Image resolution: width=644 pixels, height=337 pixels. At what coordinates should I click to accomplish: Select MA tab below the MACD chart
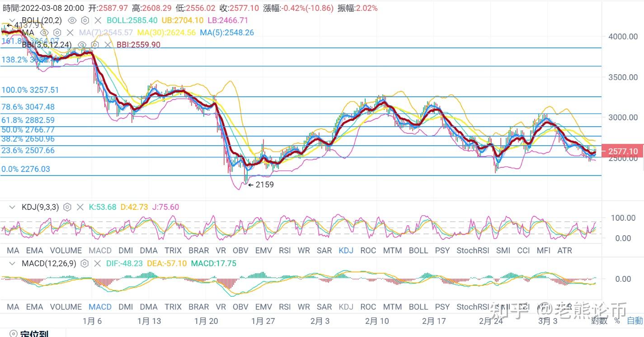click(13, 307)
